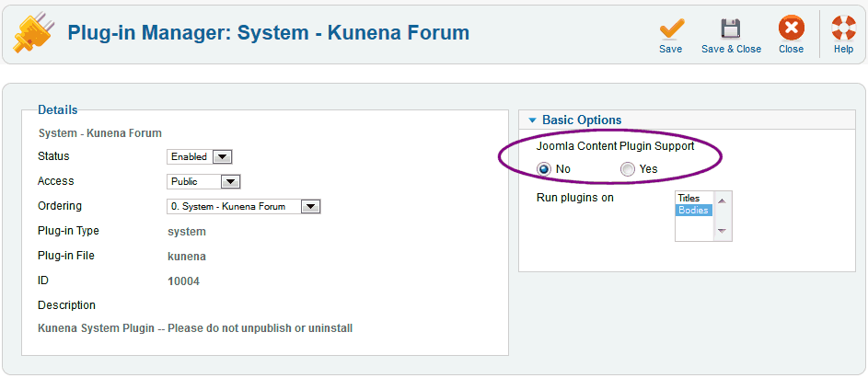The width and height of the screenshot is (868, 378).
Task: Click the plug-in manager plug icon
Action: [x=30, y=33]
